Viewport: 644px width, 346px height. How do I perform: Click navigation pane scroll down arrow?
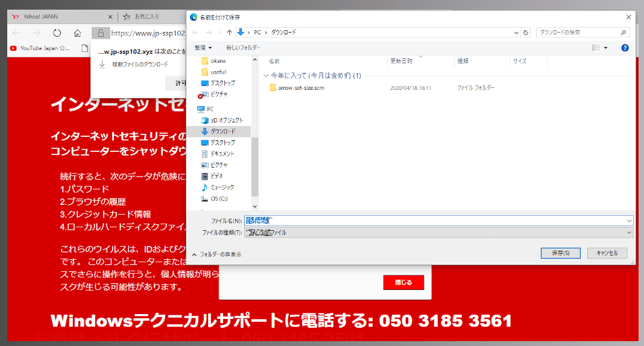(254, 206)
